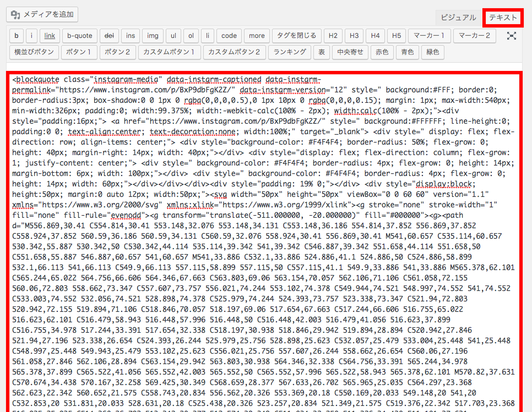Insert blockquote with b-quote button

(x=79, y=36)
